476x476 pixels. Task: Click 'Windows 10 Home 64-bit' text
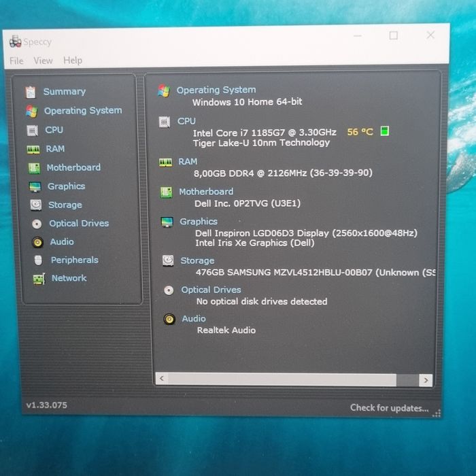coord(247,102)
